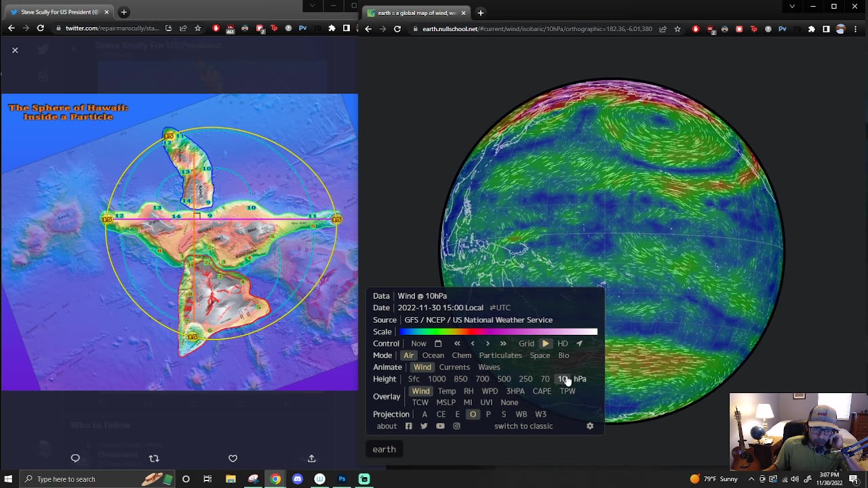The image size is (868, 488).
Task: Click the about link in earth menu
Action: click(387, 426)
